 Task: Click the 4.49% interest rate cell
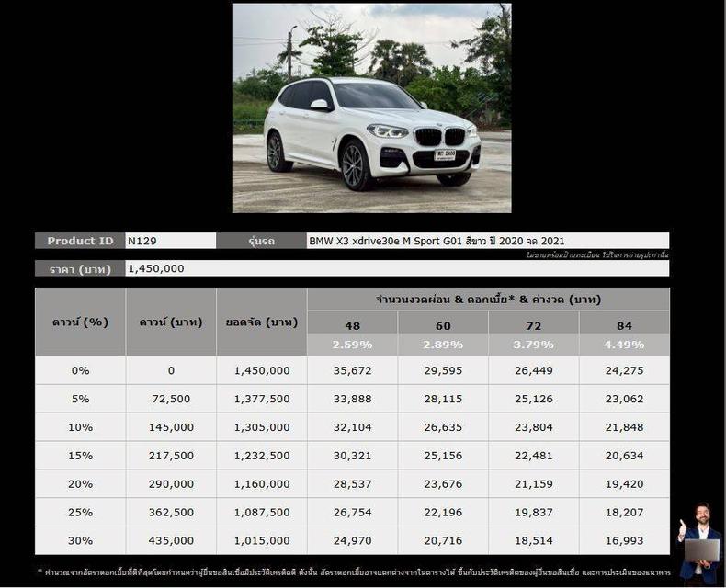625,345
